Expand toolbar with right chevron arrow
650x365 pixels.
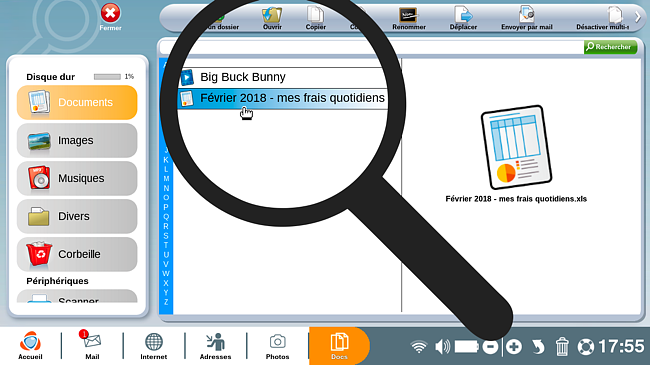click(638, 17)
